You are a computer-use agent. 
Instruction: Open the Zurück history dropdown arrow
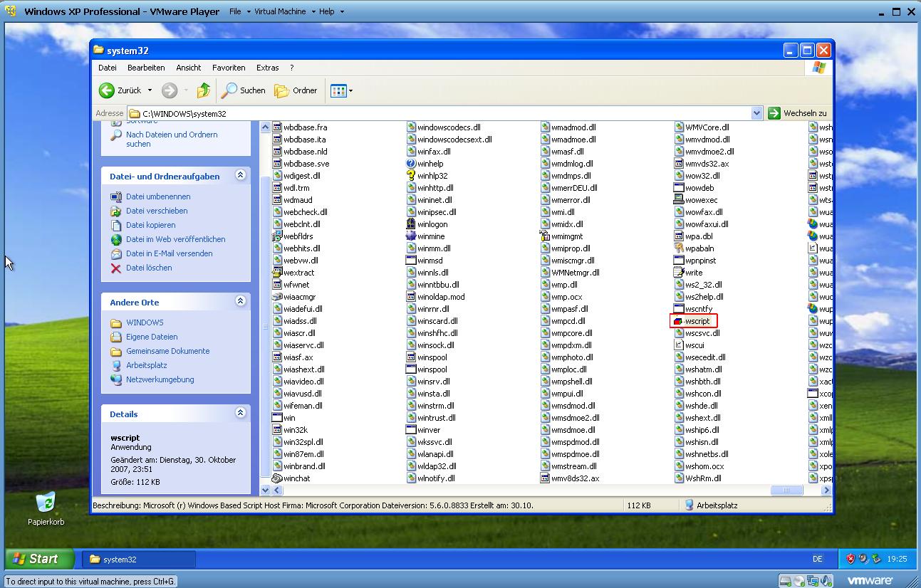click(x=150, y=90)
